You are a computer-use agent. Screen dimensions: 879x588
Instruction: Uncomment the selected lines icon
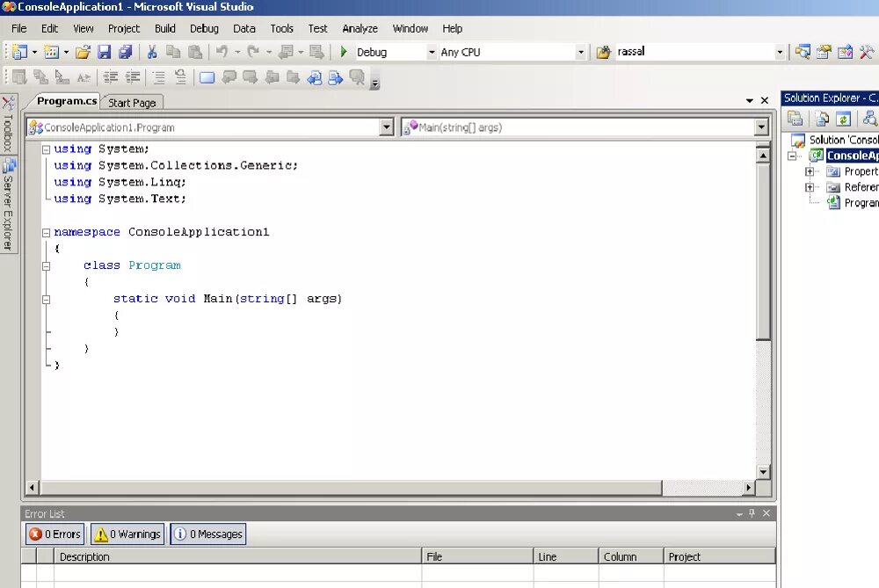[180, 77]
